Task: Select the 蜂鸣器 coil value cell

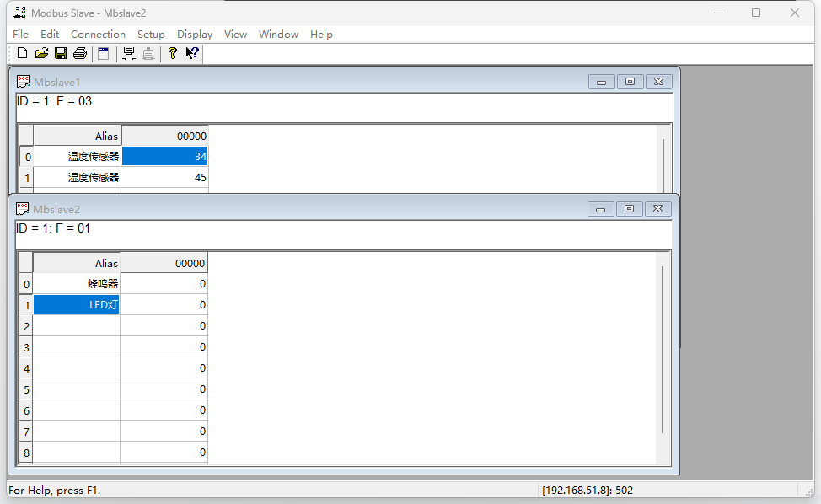Action: [x=164, y=284]
